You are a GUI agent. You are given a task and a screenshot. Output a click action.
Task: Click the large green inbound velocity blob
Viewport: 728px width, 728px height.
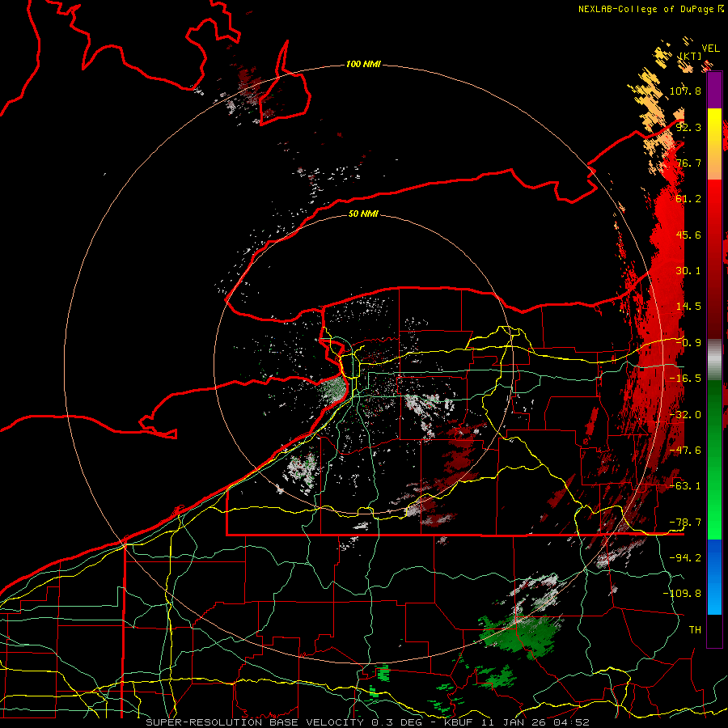[x=520, y=635]
